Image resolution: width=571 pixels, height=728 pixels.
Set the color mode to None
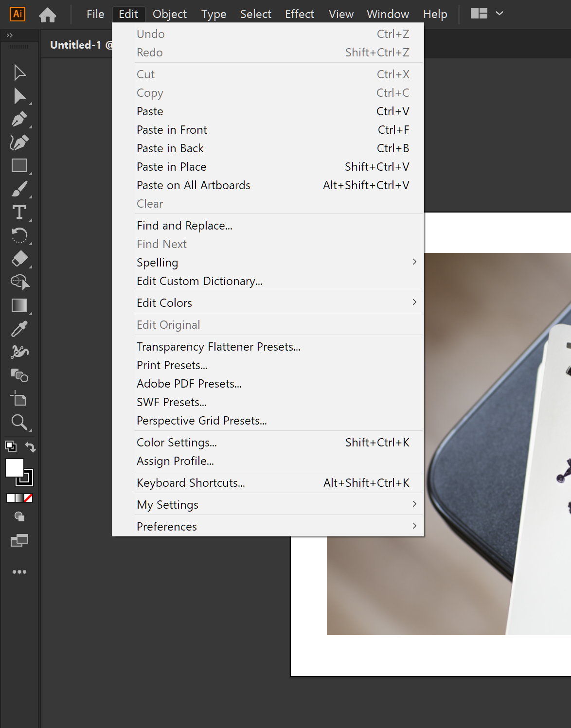28,498
